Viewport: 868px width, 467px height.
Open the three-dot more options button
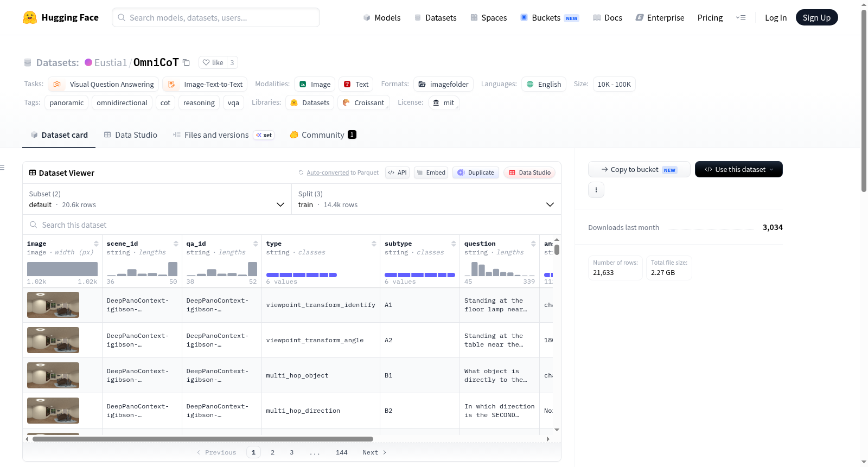(596, 190)
